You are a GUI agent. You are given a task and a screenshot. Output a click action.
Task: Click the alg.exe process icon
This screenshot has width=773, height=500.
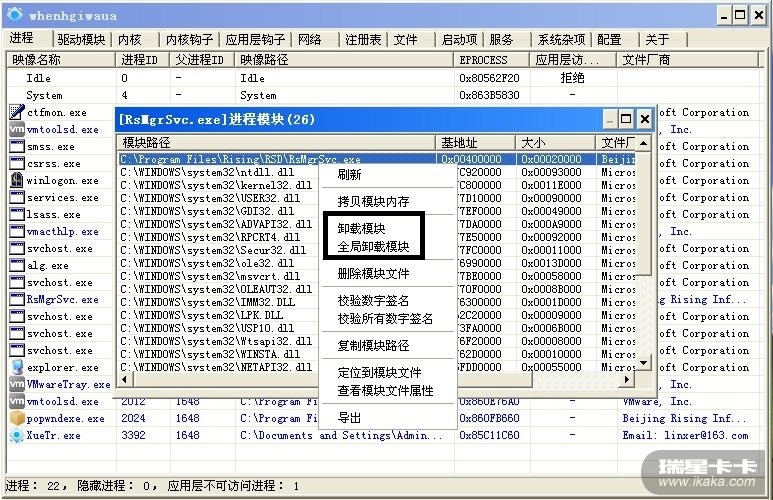pyautogui.click(x=17, y=265)
